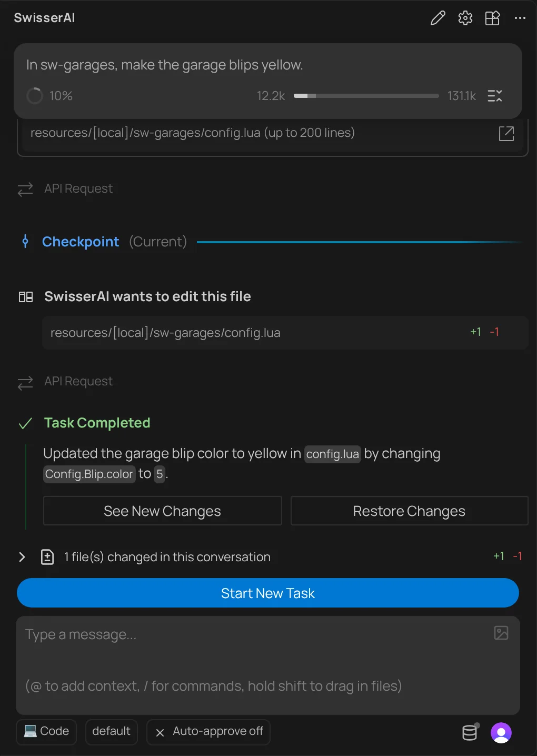The height and width of the screenshot is (756, 537).
Task: Open the default profile selector
Action: click(111, 732)
